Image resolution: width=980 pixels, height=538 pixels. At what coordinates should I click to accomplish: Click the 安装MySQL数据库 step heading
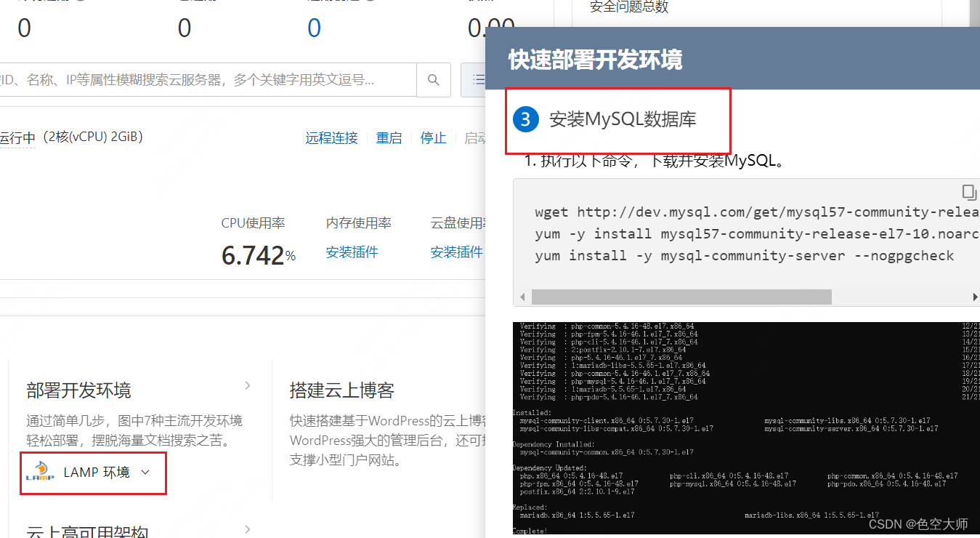click(x=623, y=119)
